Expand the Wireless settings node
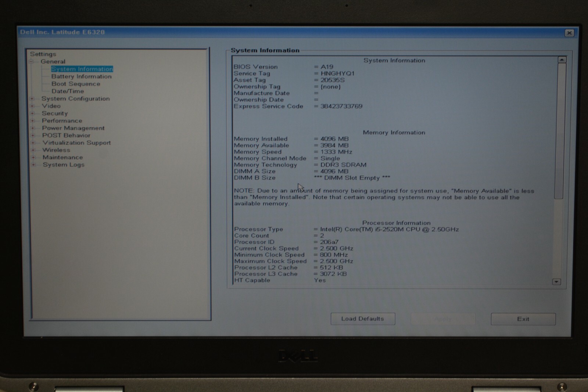 (x=33, y=150)
